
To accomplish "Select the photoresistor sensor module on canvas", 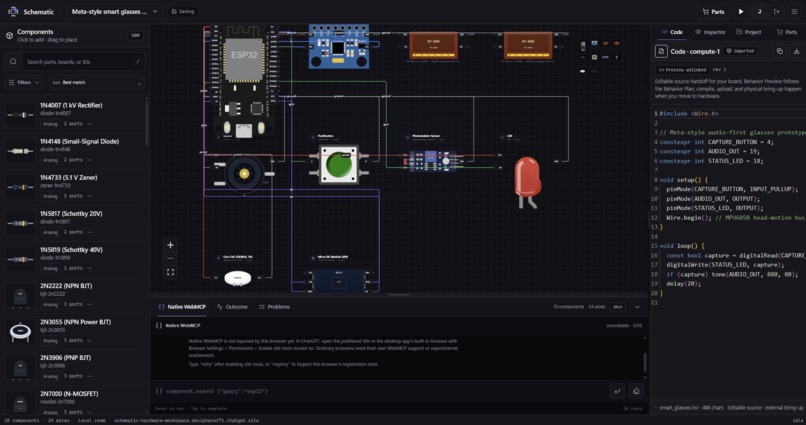I will coord(433,161).
